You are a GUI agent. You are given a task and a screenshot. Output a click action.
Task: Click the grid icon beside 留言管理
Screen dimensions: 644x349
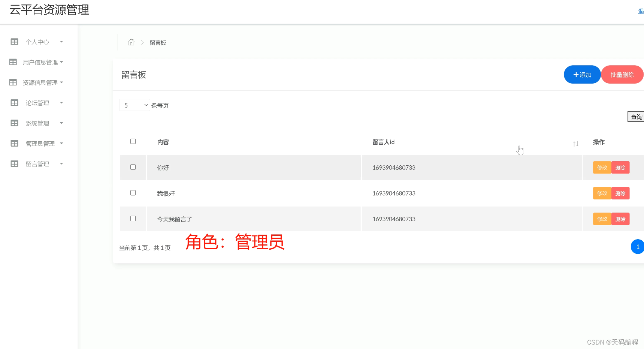click(x=14, y=163)
